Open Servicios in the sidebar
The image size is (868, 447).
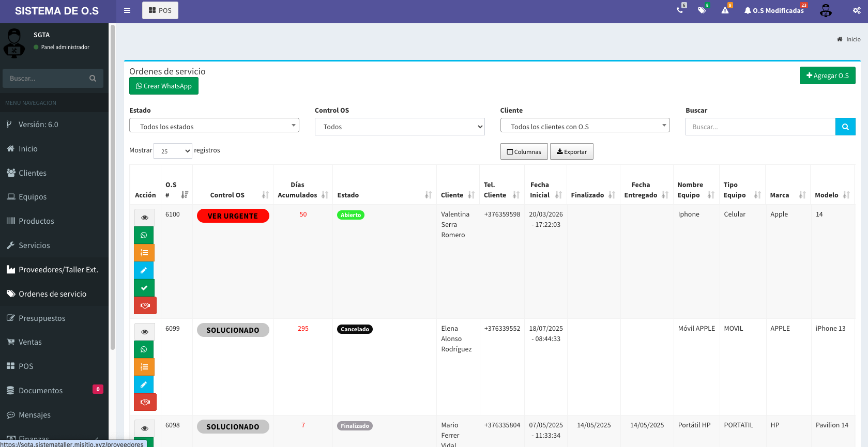[54, 245]
